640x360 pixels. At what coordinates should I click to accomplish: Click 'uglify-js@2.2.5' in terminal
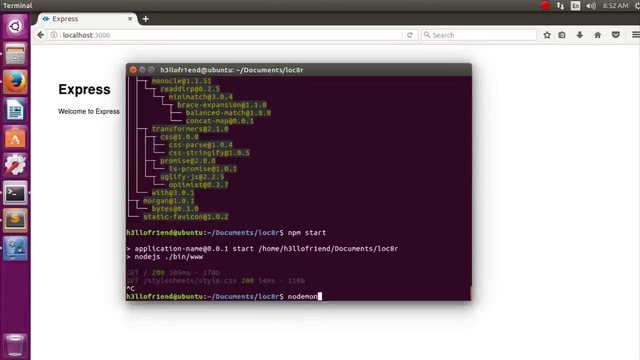pyautogui.click(x=192, y=177)
